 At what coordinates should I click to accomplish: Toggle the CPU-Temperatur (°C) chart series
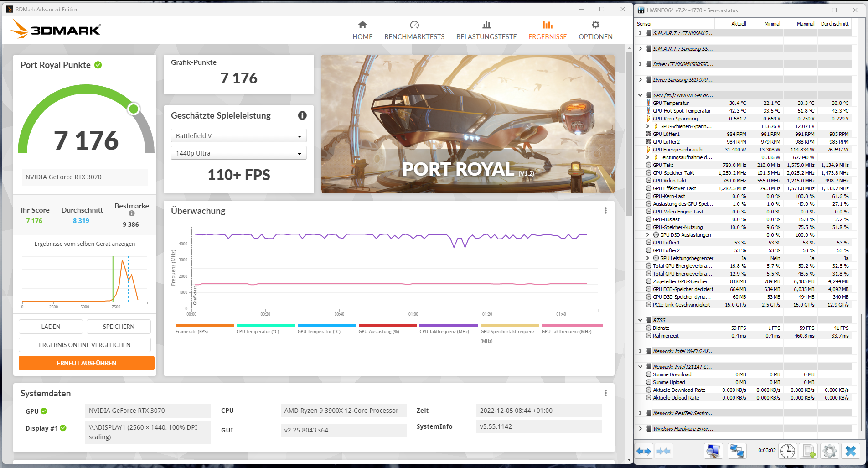coord(266,329)
